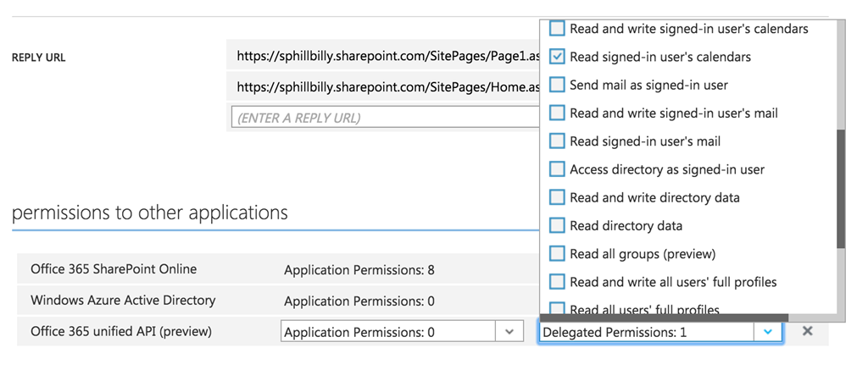Image resolution: width=868 pixels, height=370 pixels.
Task: Select the Home reply URL field
Action: (383, 86)
